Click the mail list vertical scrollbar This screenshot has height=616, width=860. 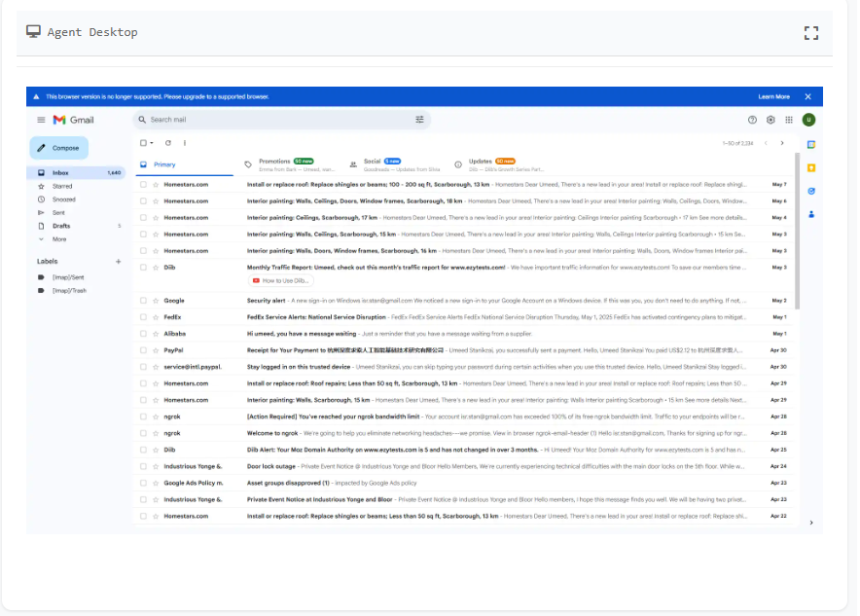(x=797, y=231)
